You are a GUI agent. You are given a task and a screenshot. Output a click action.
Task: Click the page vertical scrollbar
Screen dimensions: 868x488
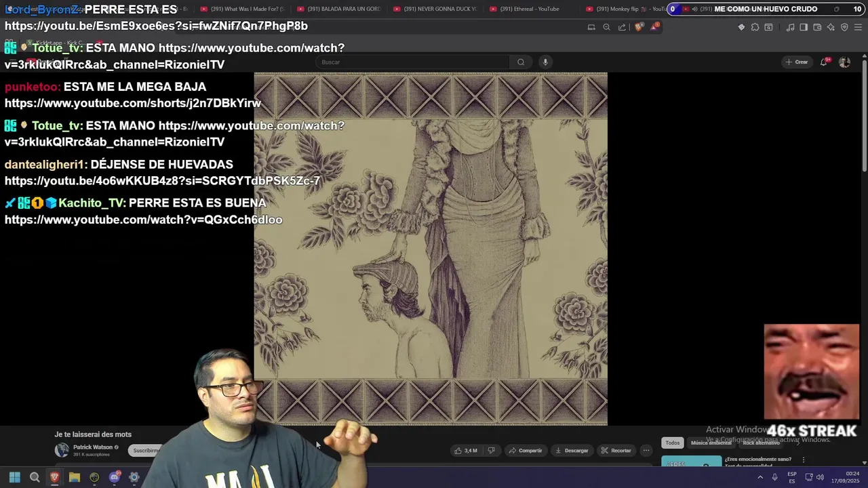point(864,115)
